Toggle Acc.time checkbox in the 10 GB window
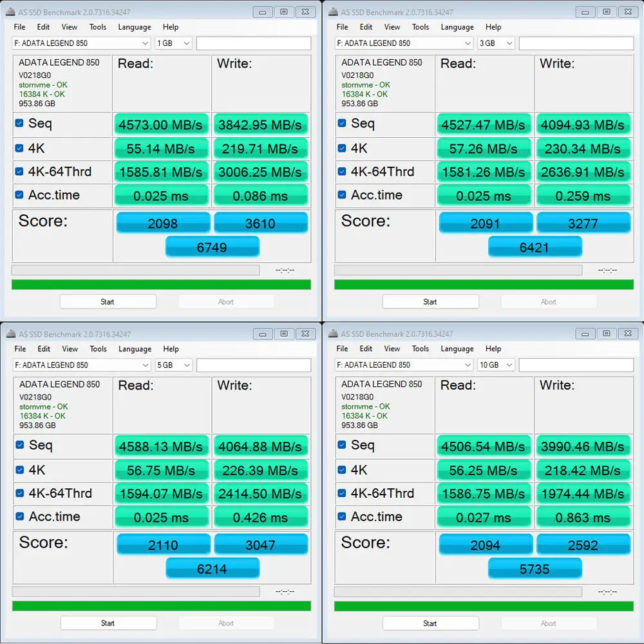This screenshot has height=644, width=644. point(342,516)
